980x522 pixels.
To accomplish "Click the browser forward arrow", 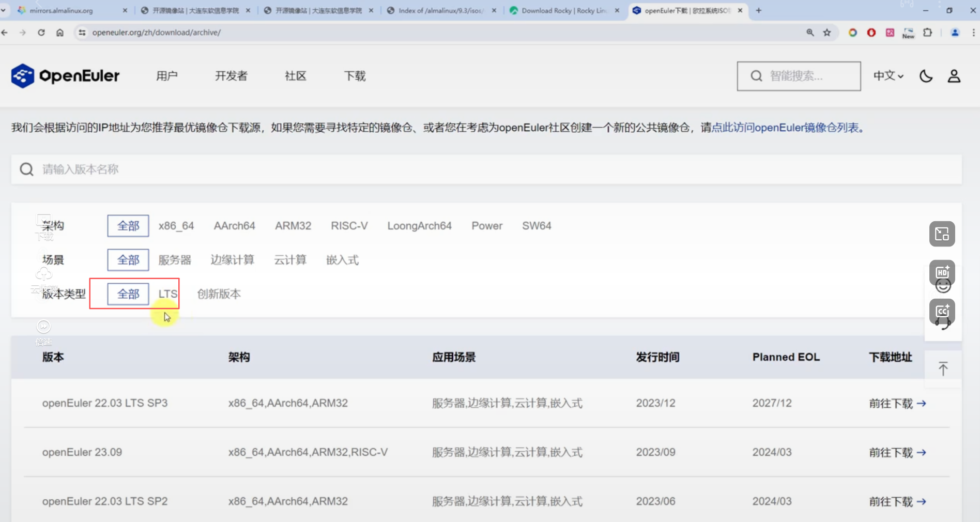I will pyautogui.click(x=23, y=33).
